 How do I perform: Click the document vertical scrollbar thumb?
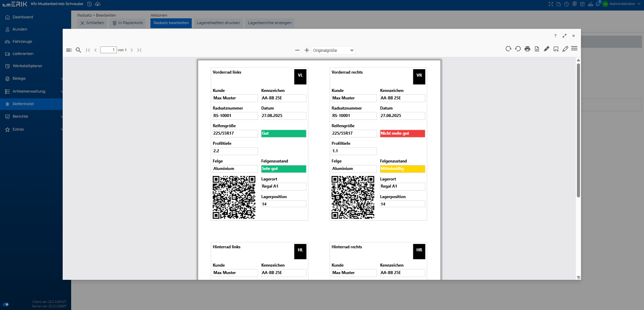[578, 131]
